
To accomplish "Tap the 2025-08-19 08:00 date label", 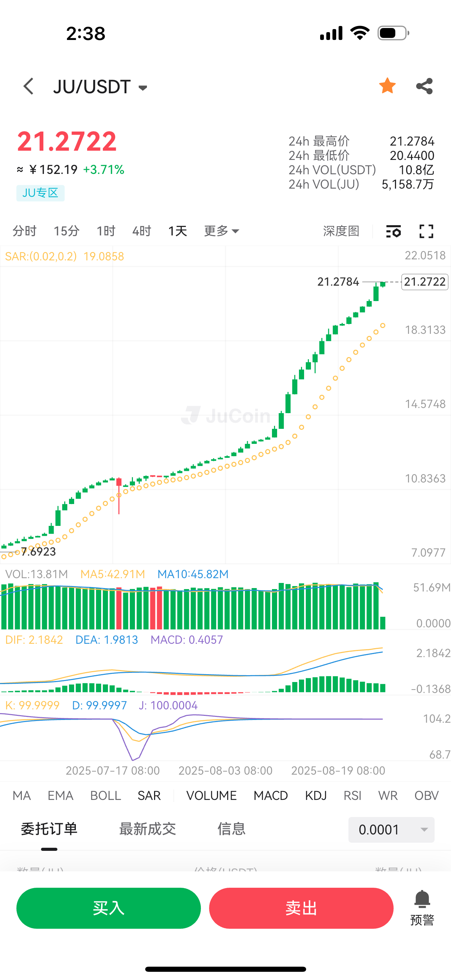I will [338, 771].
